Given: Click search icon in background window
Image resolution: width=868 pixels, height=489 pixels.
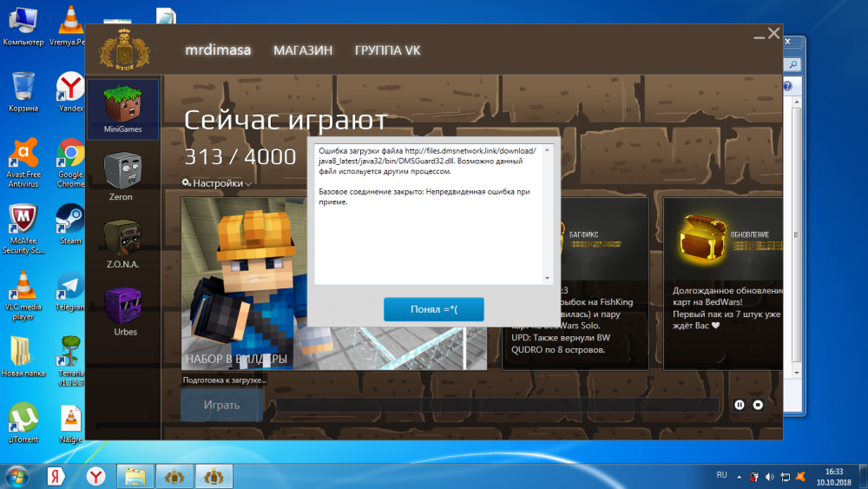Looking at the screenshot, I should [x=792, y=65].
